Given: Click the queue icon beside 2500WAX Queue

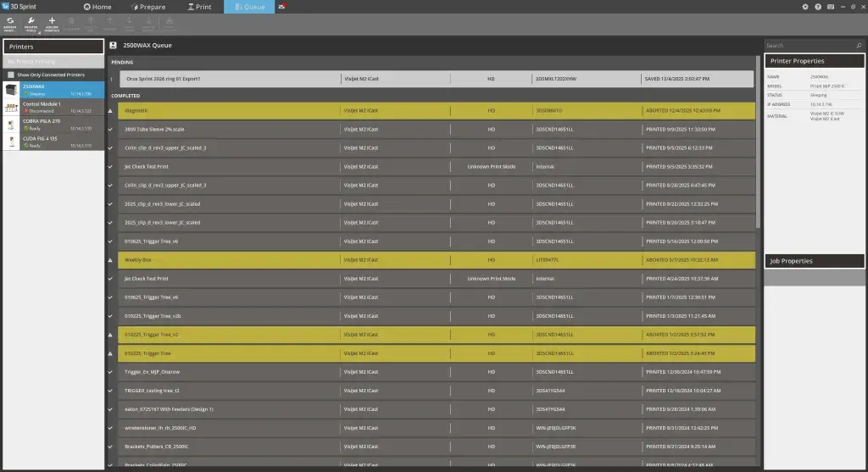Looking at the screenshot, I should [x=113, y=46].
